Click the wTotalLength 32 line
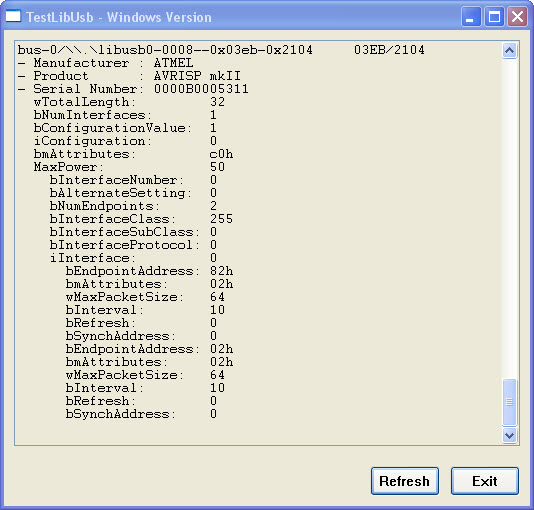This screenshot has width=534, height=510. click(x=129, y=102)
